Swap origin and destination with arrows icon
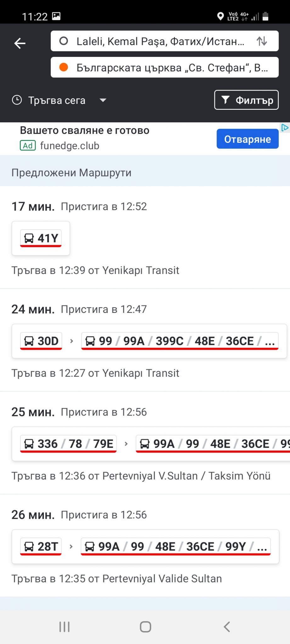This screenshot has width=290, height=644. (x=262, y=41)
